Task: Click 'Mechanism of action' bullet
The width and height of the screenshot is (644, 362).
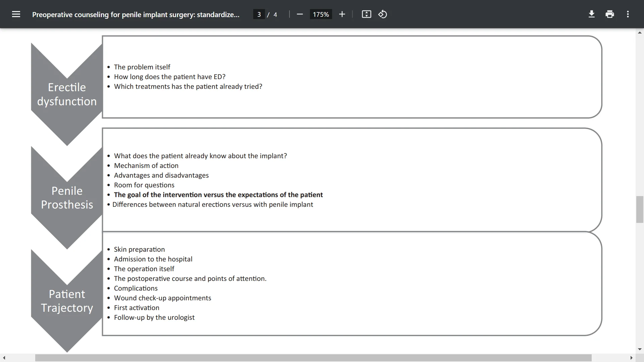Action: coord(146,166)
